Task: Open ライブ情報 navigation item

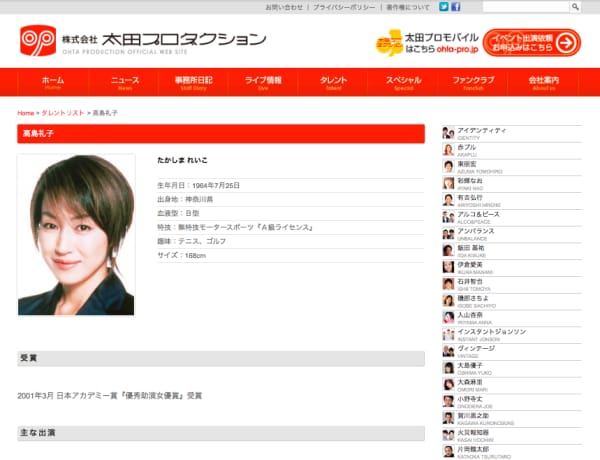Action: (x=263, y=82)
